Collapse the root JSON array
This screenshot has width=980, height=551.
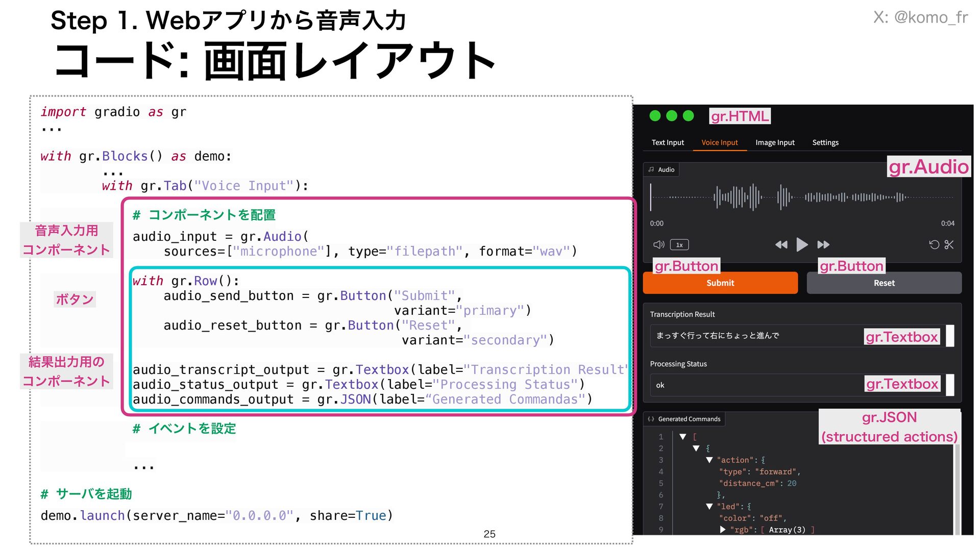point(683,437)
